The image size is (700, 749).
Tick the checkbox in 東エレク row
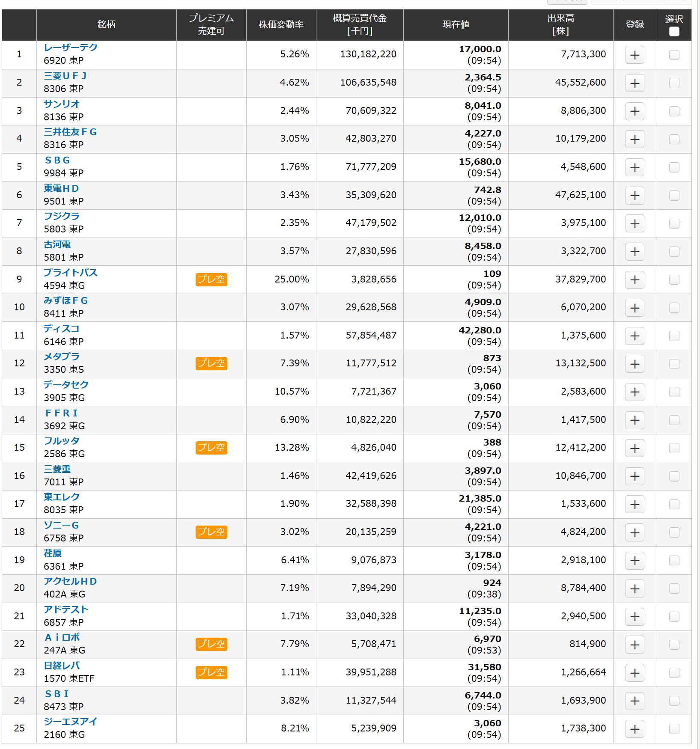tap(674, 504)
